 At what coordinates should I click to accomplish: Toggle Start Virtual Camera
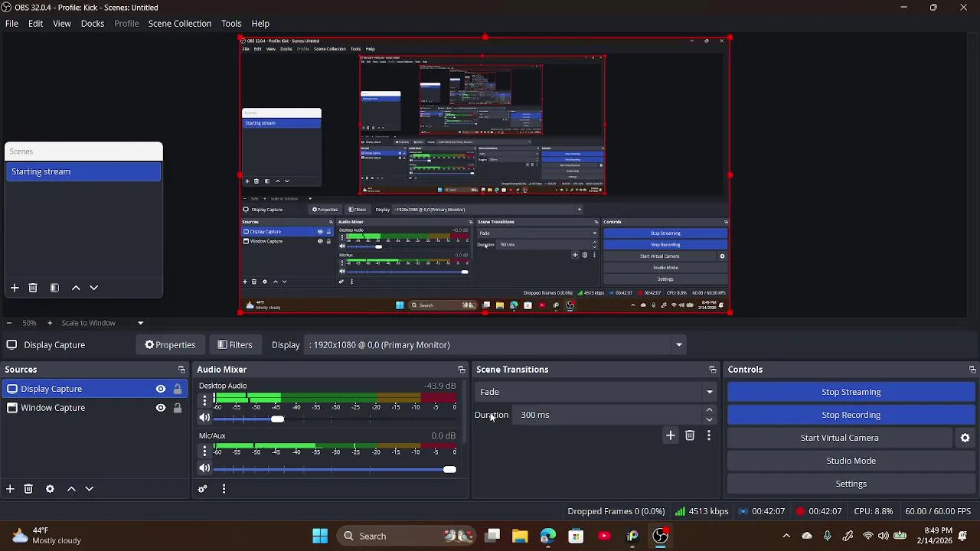[x=839, y=438]
